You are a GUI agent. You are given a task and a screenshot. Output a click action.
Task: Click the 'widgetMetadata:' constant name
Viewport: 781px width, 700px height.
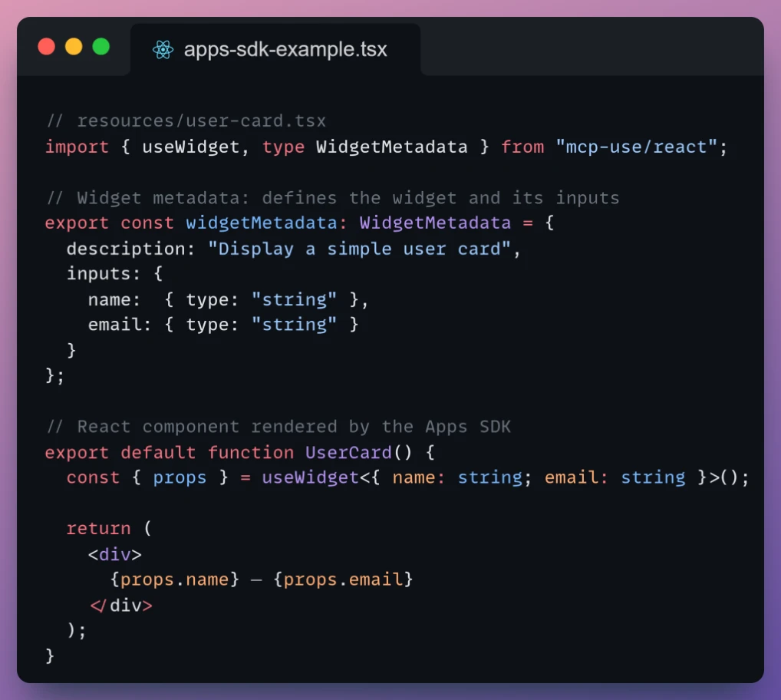pos(266,223)
